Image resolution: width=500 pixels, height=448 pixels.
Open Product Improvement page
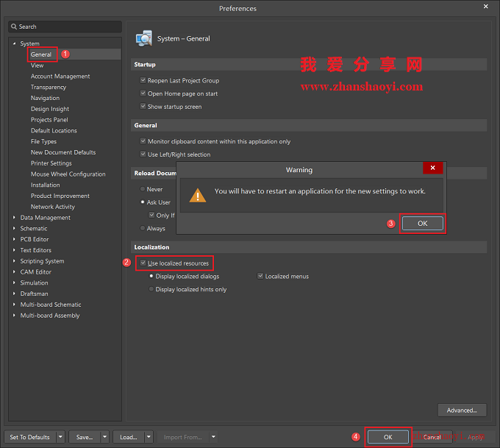point(60,195)
